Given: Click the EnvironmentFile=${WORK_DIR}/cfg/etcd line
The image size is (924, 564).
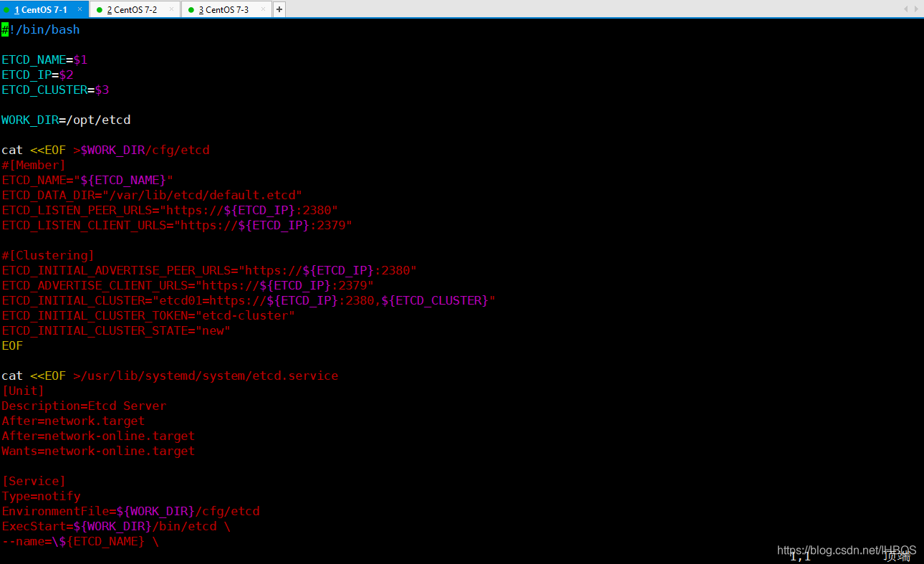Looking at the screenshot, I should [130, 511].
